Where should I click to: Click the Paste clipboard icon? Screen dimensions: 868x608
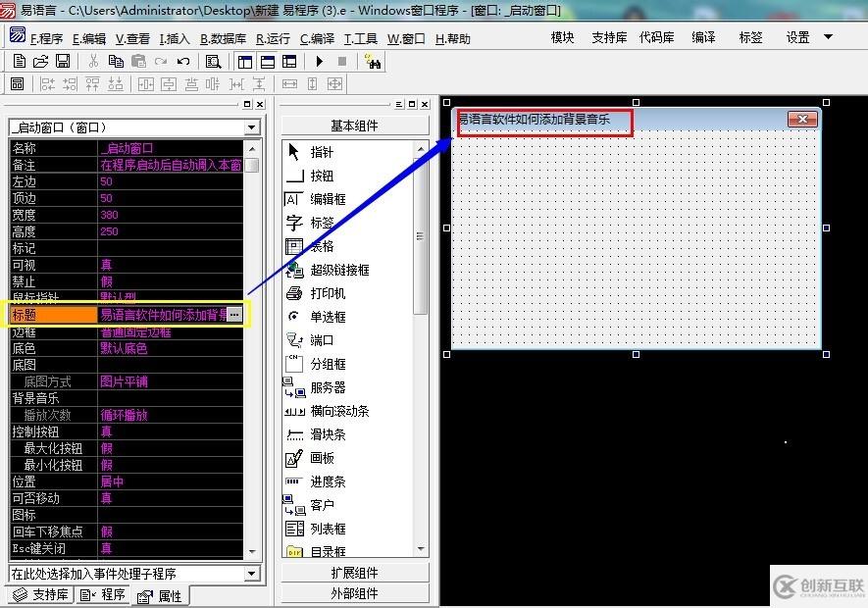[138, 61]
